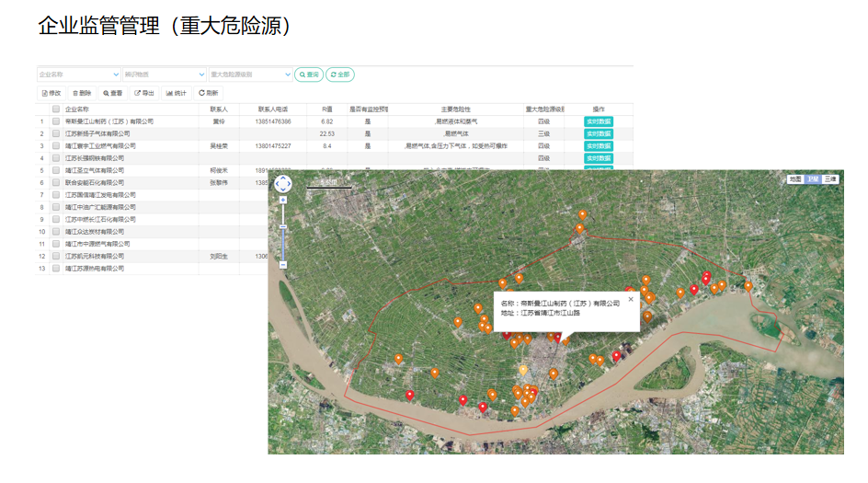Tick the checkbox for 靖江苏源热电有限公司
868x483 pixels.
(x=56, y=269)
